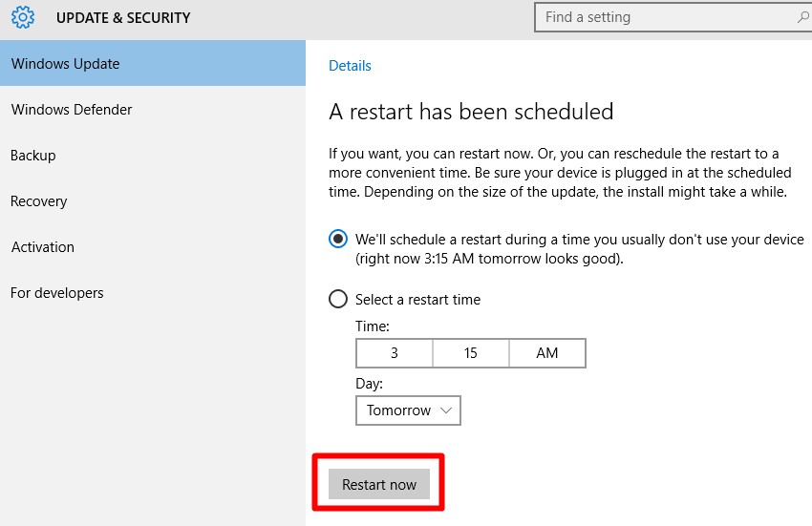Click the UPDATE & SECURITY title
The width and height of the screenshot is (812, 526).
pyautogui.click(x=123, y=17)
